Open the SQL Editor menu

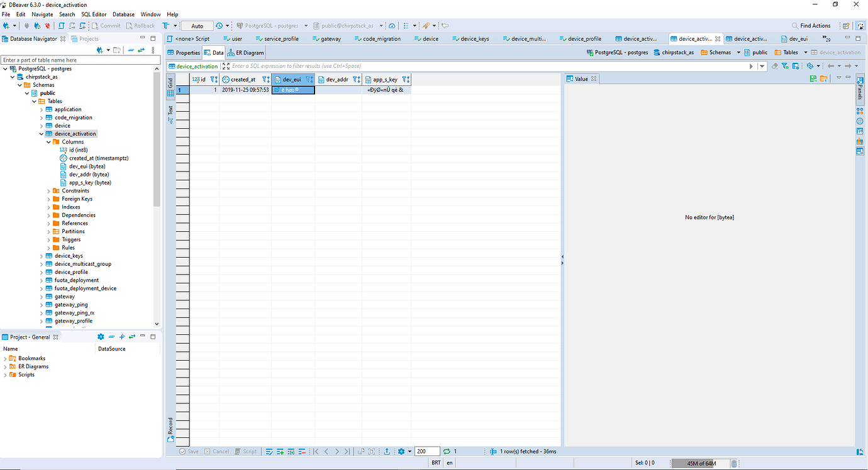tap(93, 14)
